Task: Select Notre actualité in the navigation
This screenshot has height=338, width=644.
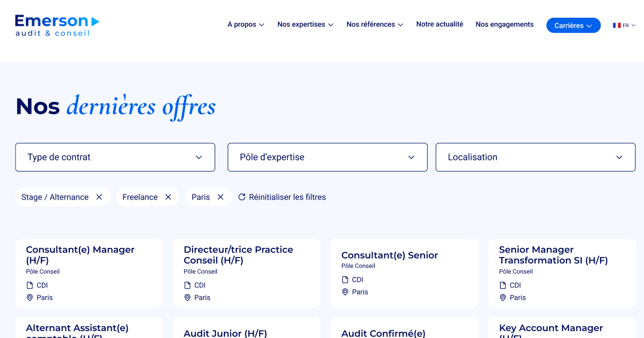Action: click(440, 24)
